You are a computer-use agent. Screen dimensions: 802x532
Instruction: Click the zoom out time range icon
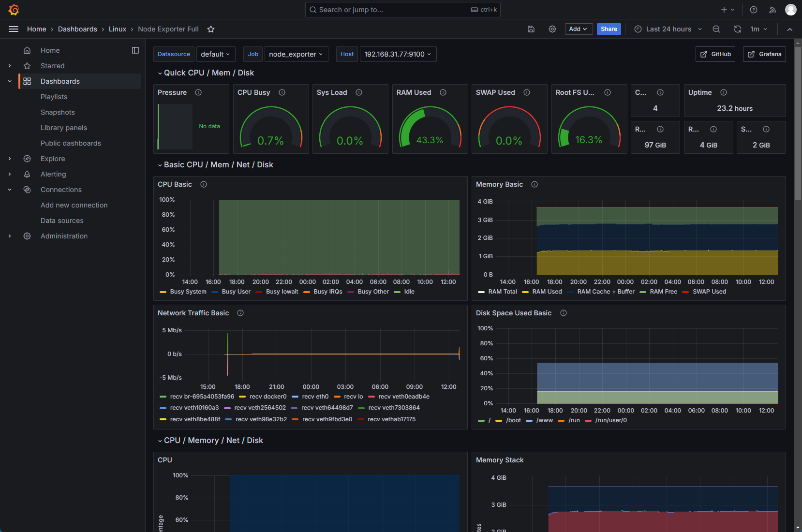pyautogui.click(x=716, y=29)
